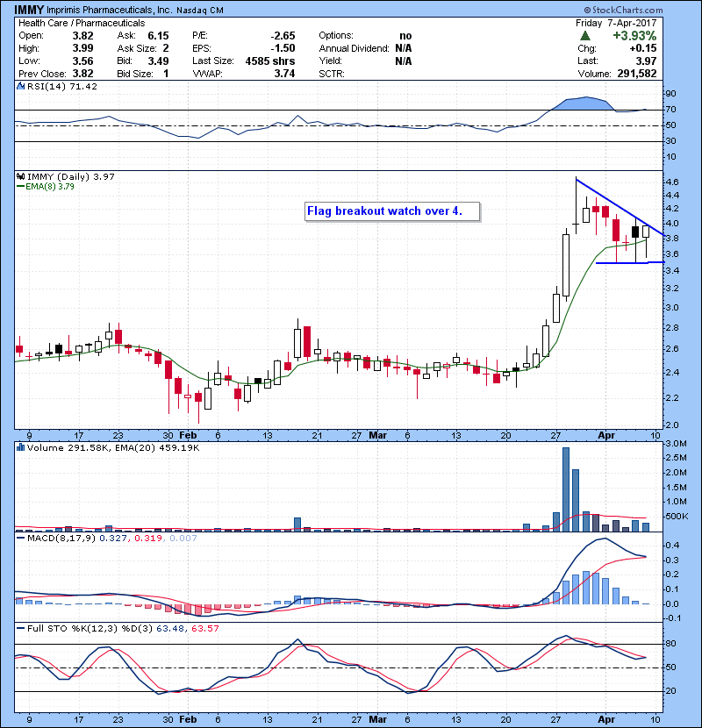Click the stochastic %D value 63.57
702x728 pixels.
tap(204, 628)
